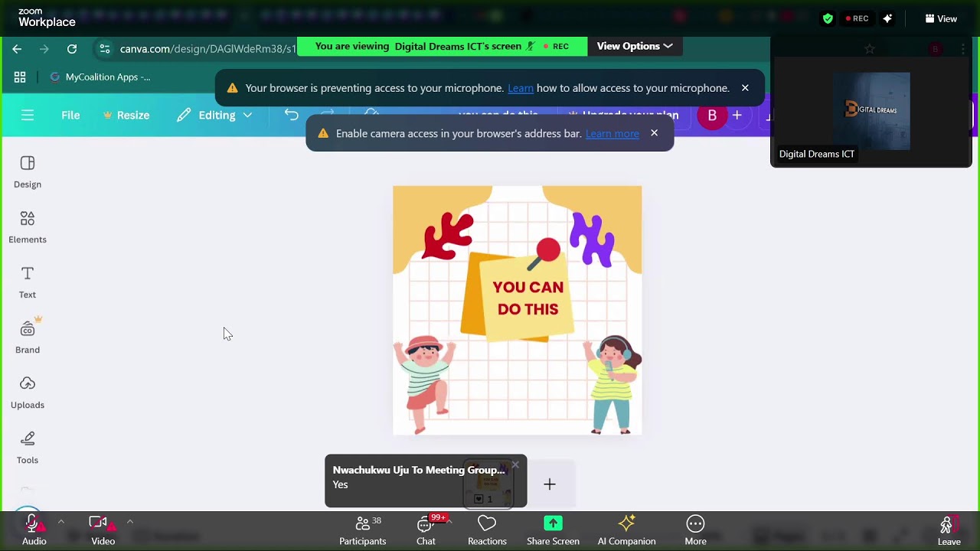Open the Canva hamburger menu
Screen dimensions: 980x551
coord(28,115)
